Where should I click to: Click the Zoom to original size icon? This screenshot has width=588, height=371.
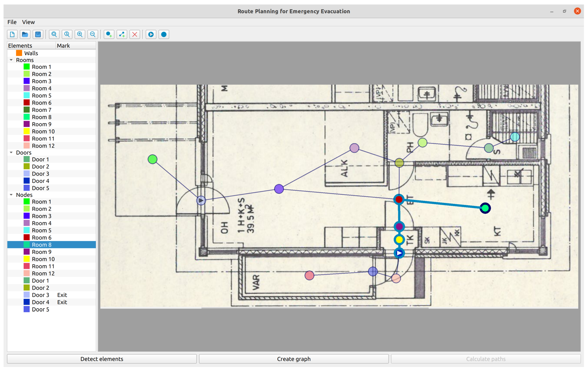67,34
